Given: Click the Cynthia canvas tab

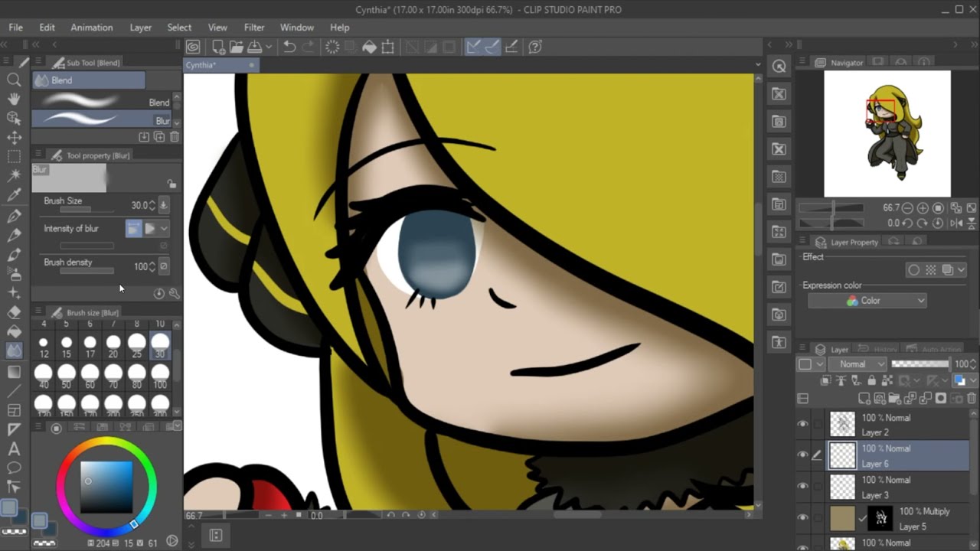Looking at the screenshot, I should pos(220,65).
